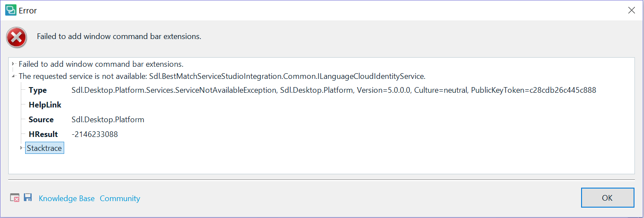
Task: Click the OK button
Action: click(x=608, y=198)
